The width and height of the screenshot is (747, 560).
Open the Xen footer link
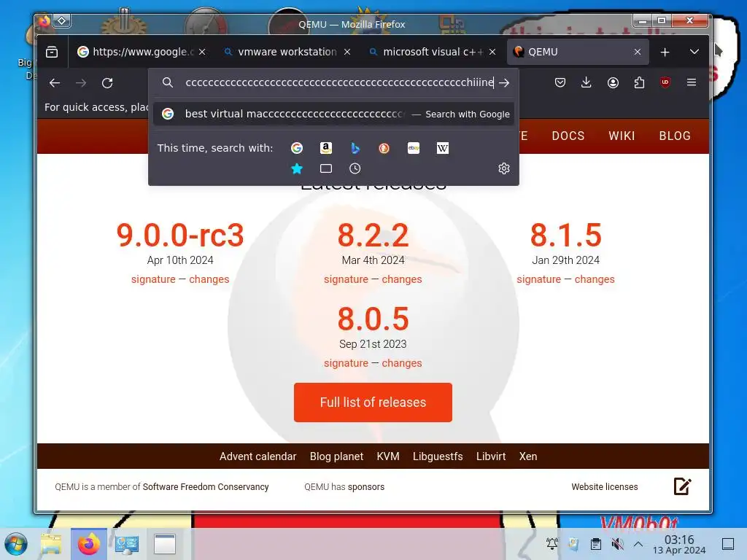[528, 456]
